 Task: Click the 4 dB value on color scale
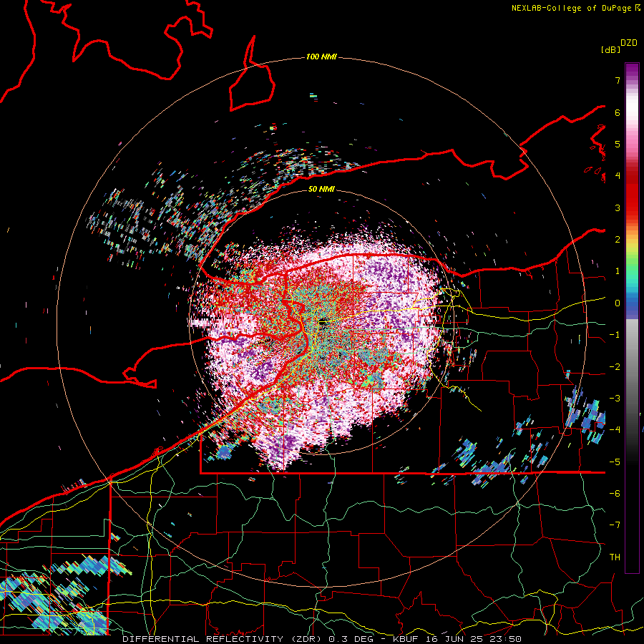(618, 176)
